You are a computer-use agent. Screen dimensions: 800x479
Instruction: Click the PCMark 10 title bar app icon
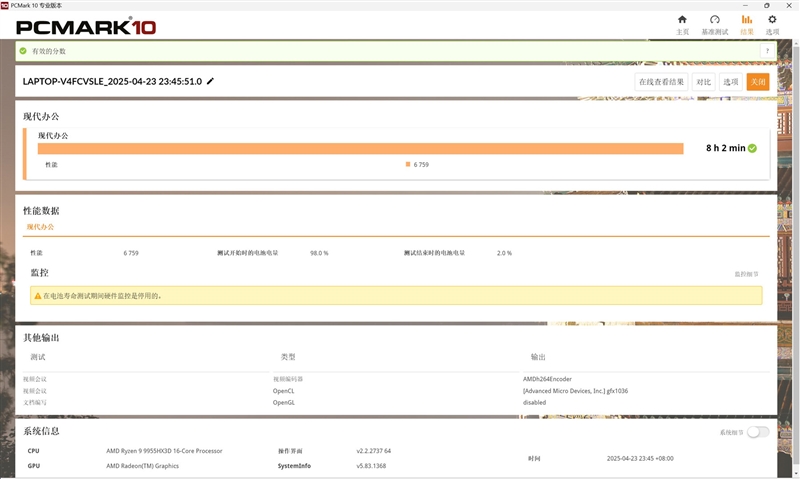(5, 5)
